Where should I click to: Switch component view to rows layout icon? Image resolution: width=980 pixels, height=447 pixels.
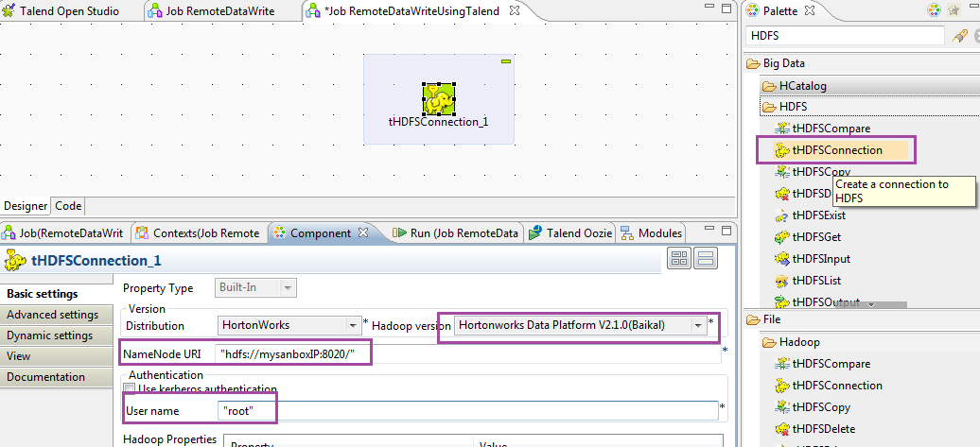click(x=707, y=258)
